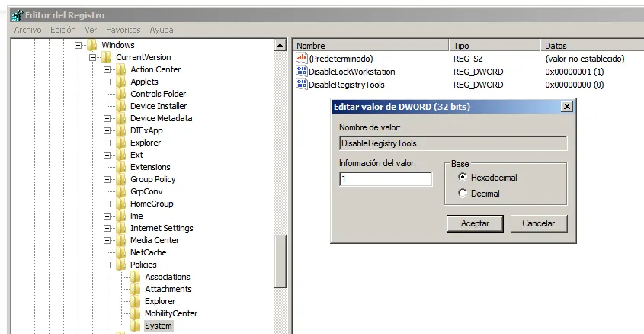
Task: Open the Ayuda menu
Action: [162, 30]
